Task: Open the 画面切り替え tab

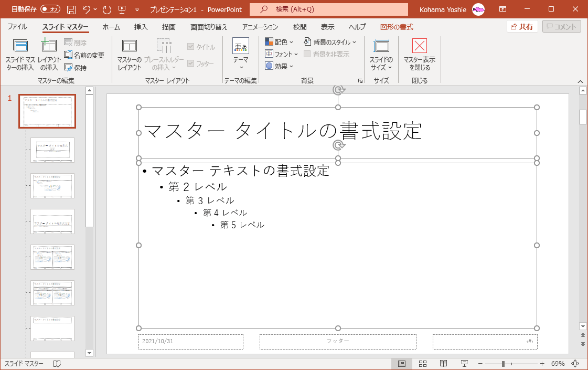Action: click(208, 27)
